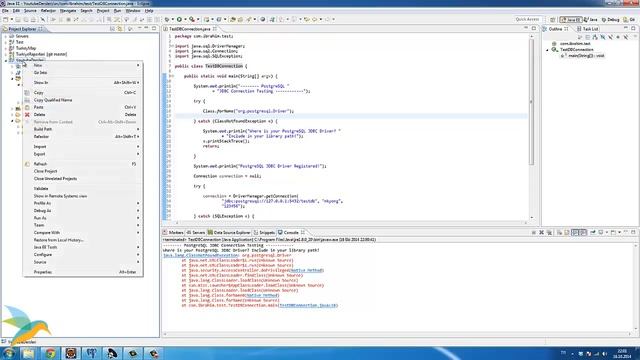Open the Run button dropdown arrow
The image size is (640, 360).
pos(185,19)
